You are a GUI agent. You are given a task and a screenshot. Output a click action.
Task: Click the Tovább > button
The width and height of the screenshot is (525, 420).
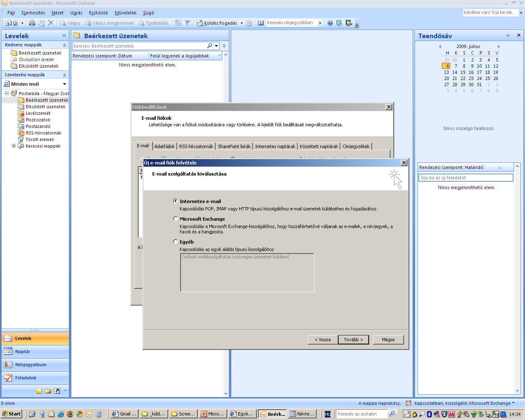pyautogui.click(x=353, y=340)
